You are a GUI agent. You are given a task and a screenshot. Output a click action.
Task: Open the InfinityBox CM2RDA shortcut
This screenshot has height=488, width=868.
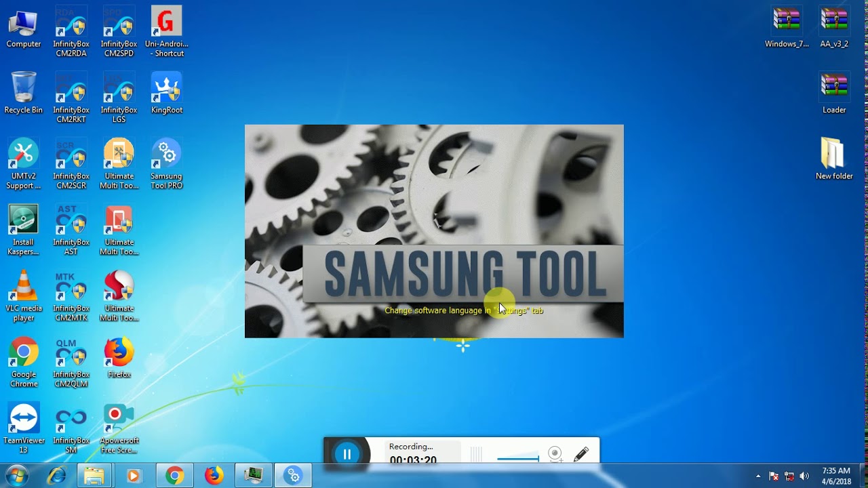tap(71, 33)
